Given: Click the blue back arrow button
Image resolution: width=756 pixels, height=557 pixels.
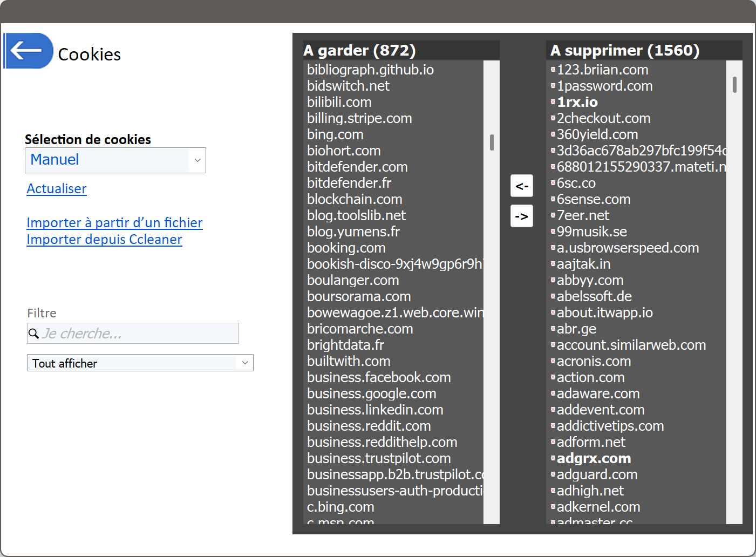Looking at the screenshot, I should coord(28,51).
